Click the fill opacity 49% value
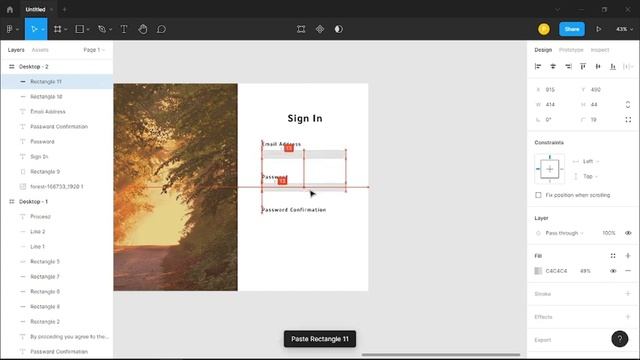Screen dimensions: 640x360 click(x=585, y=271)
